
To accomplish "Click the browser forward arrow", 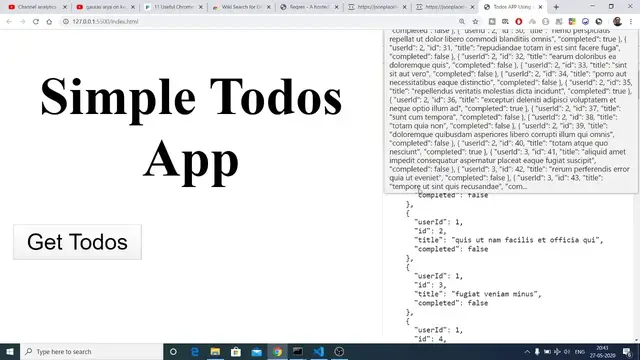I will [22, 22].
